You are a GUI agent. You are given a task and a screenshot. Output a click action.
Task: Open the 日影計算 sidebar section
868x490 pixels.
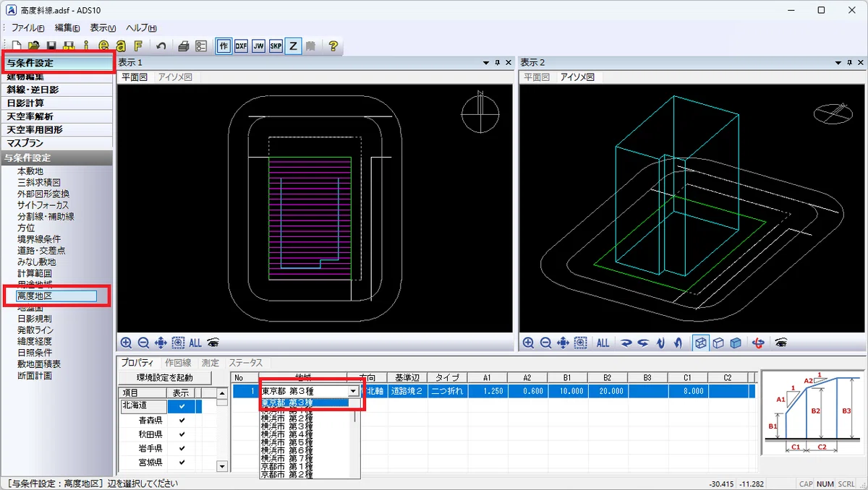point(57,103)
